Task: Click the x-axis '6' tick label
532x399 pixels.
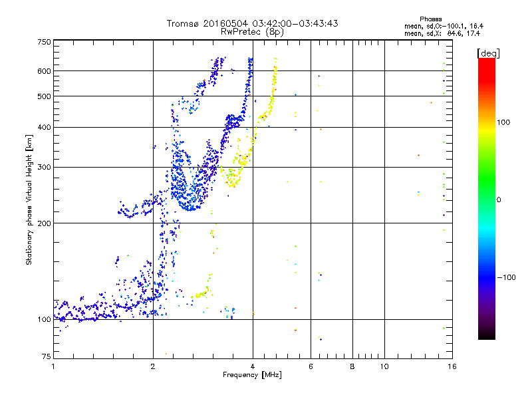Action: pyautogui.click(x=311, y=366)
